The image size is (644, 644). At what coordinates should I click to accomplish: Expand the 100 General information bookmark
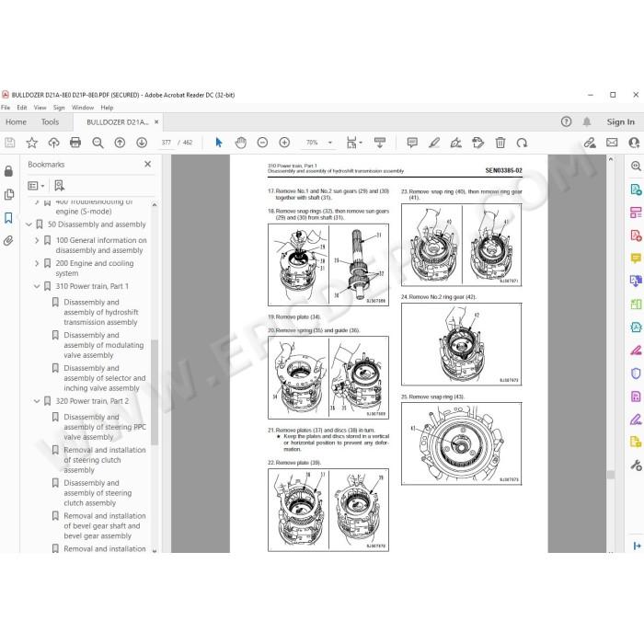37,240
